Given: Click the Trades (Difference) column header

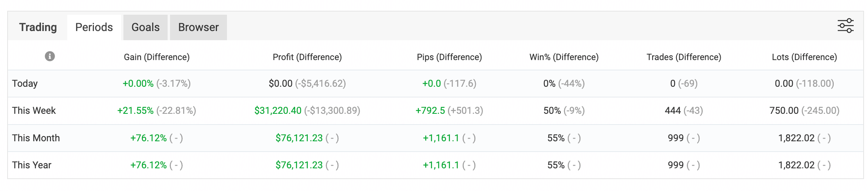Looking at the screenshot, I should click(x=684, y=57).
